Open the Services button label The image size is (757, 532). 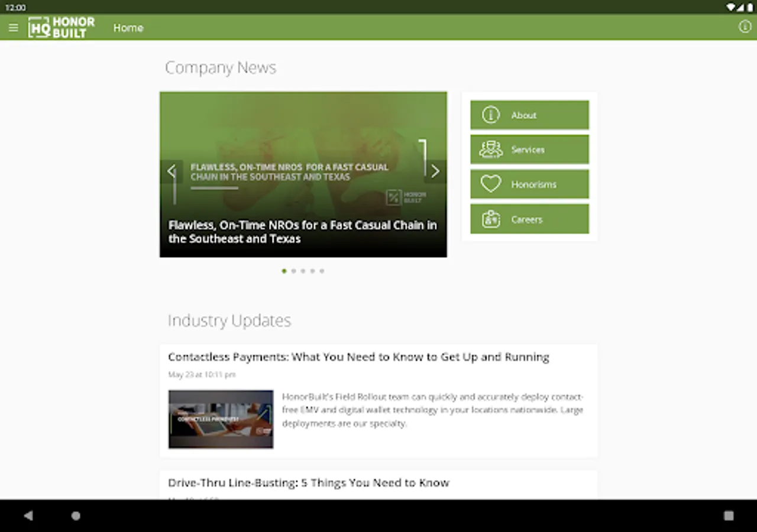[528, 150]
